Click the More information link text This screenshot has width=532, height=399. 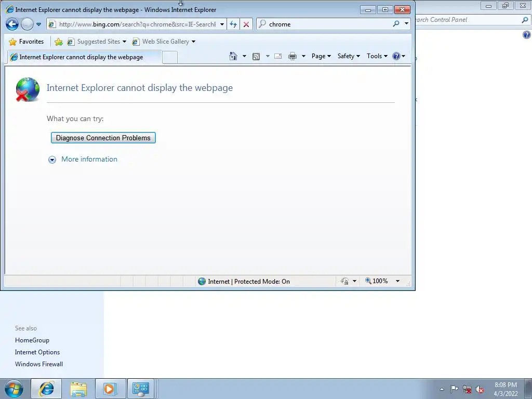89,159
